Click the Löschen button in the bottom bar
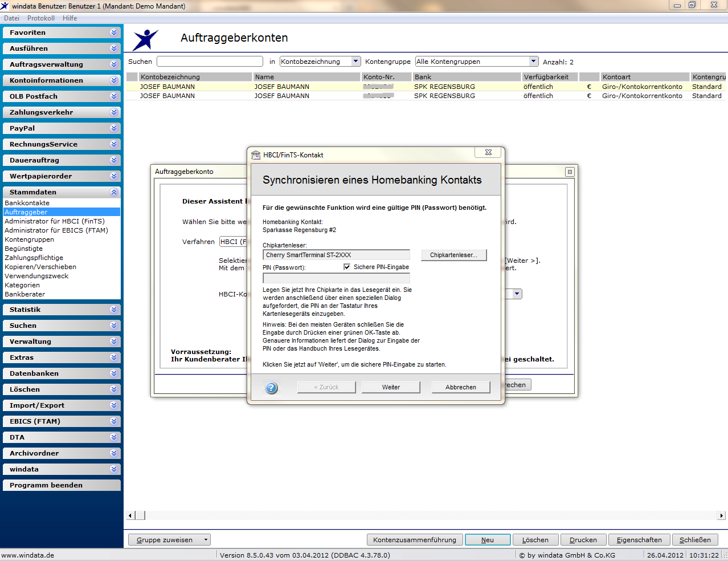This screenshot has height=561, width=728. coord(535,540)
